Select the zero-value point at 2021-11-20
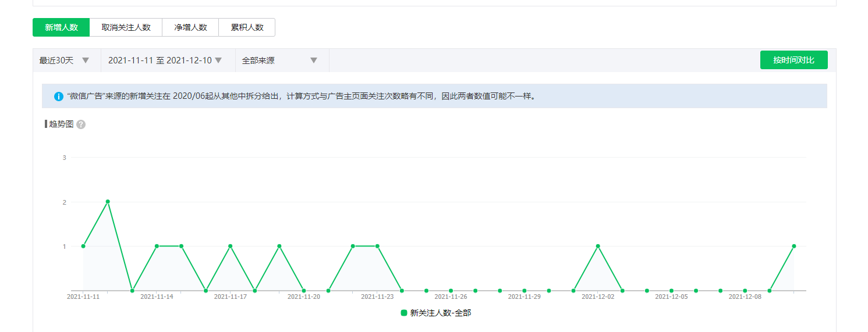The image size is (868, 332). (x=304, y=290)
